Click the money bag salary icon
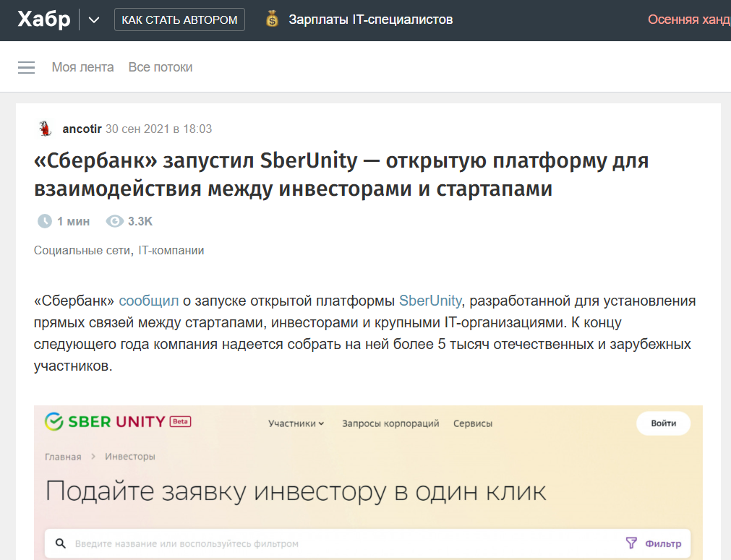The image size is (731, 560). pos(272,20)
